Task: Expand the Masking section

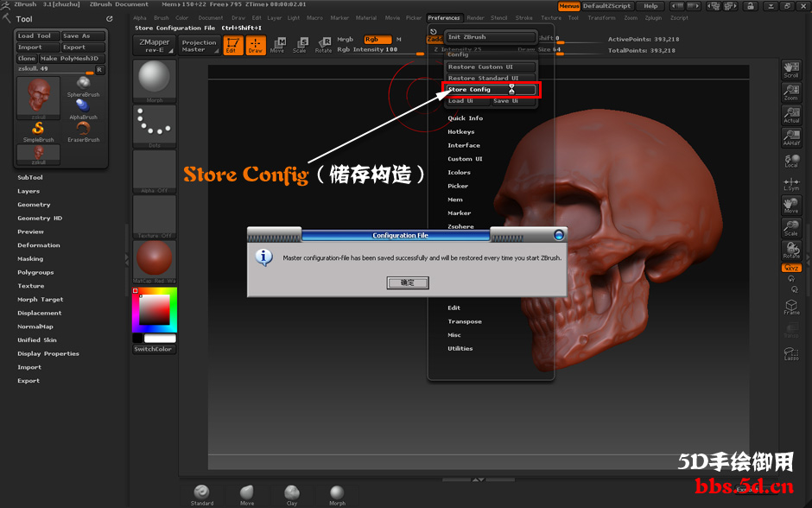Action: click(30, 259)
